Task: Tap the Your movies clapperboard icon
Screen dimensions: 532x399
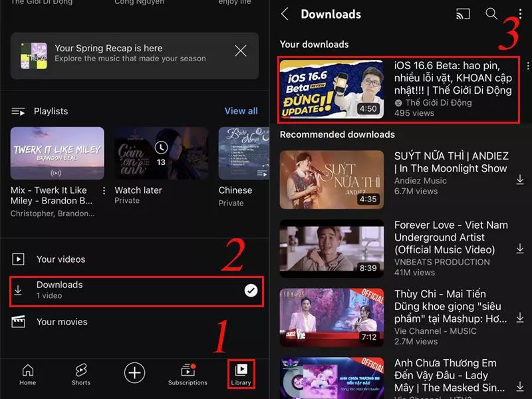Action: tap(18, 322)
